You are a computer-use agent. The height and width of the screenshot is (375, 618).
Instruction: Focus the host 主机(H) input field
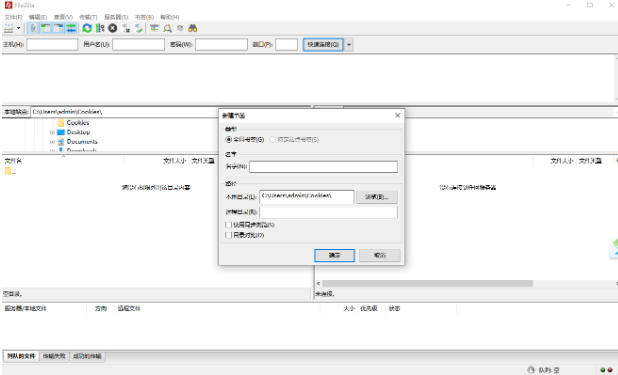(52, 45)
